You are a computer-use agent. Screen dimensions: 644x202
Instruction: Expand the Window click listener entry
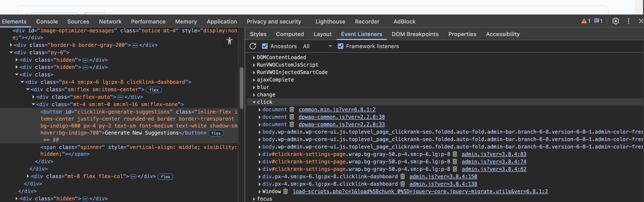click(260, 192)
